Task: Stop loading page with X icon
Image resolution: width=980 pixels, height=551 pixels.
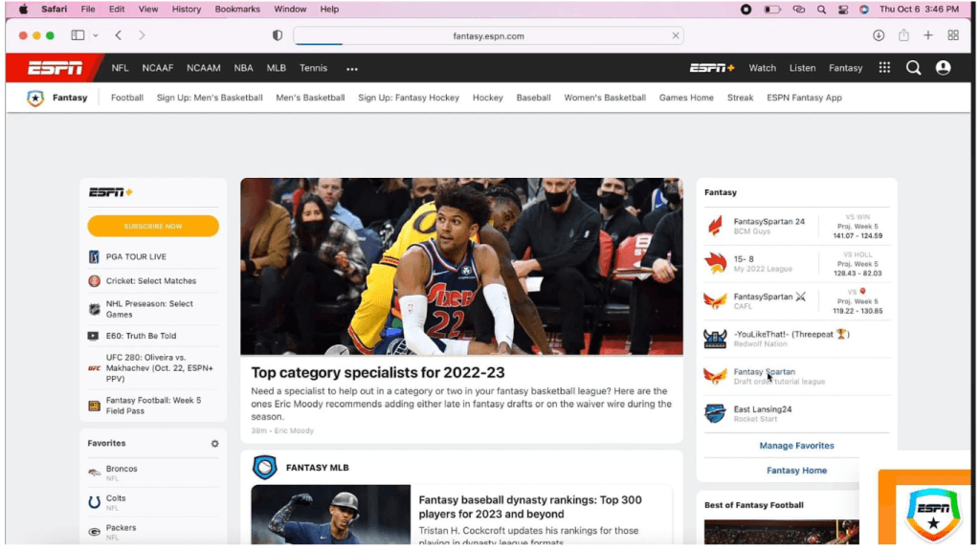Action: [675, 35]
